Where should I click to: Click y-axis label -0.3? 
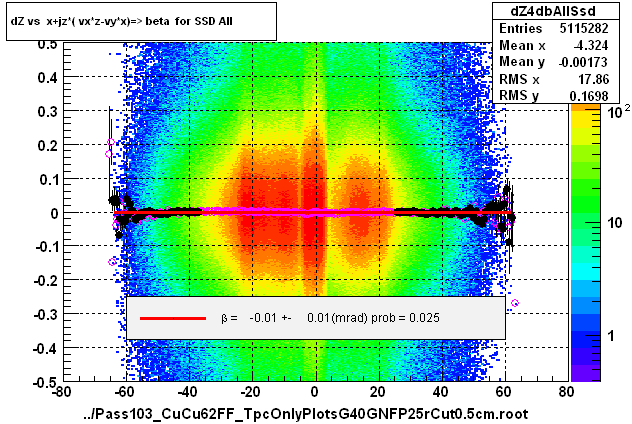pos(46,314)
